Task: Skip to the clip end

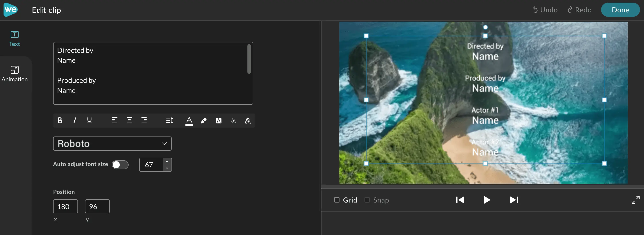Action: [x=514, y=200]
